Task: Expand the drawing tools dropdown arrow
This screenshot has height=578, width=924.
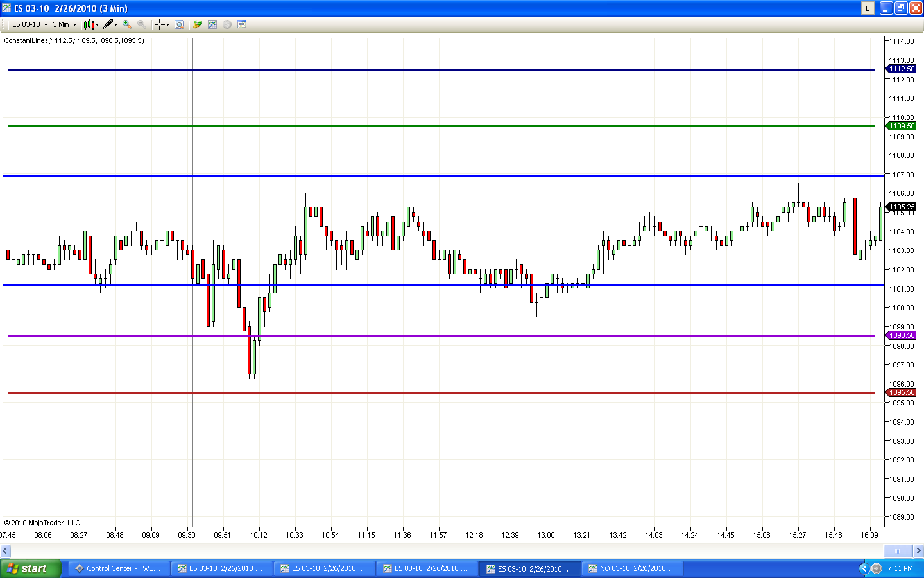Action: click(116, 24)
